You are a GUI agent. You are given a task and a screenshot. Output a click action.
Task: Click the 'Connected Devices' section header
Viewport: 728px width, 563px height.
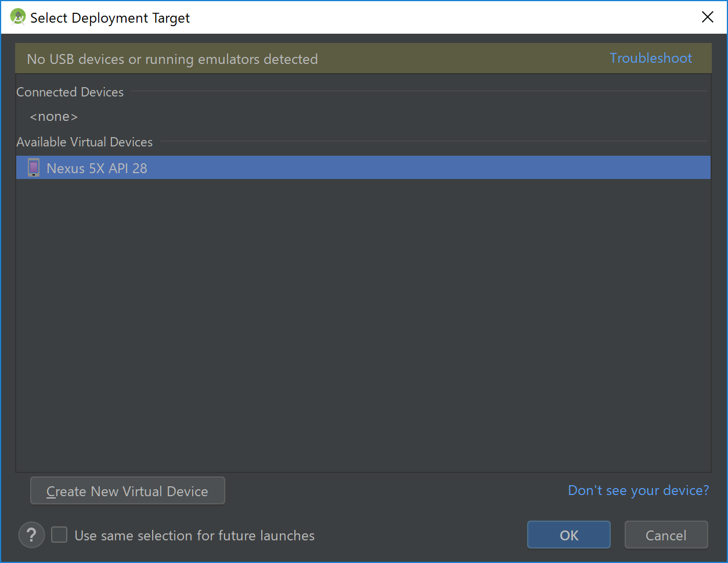pyautogui.click(x=70, y=92)
